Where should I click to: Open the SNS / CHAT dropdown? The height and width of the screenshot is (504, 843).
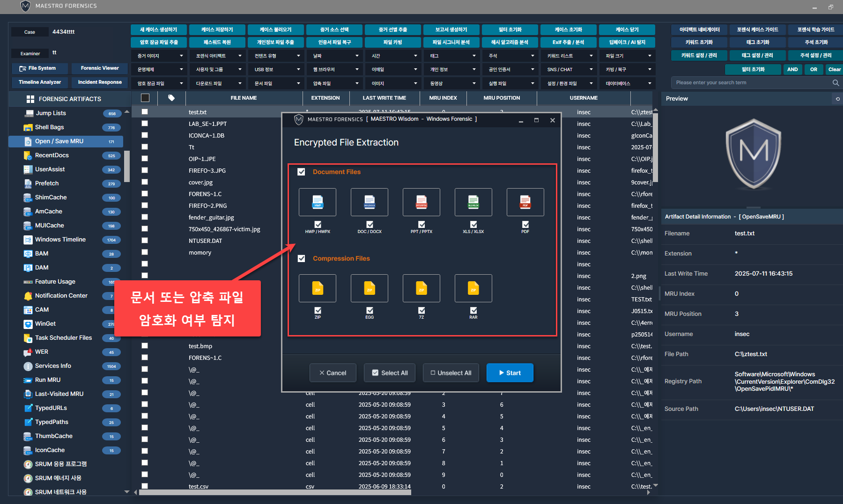[569, 69]
